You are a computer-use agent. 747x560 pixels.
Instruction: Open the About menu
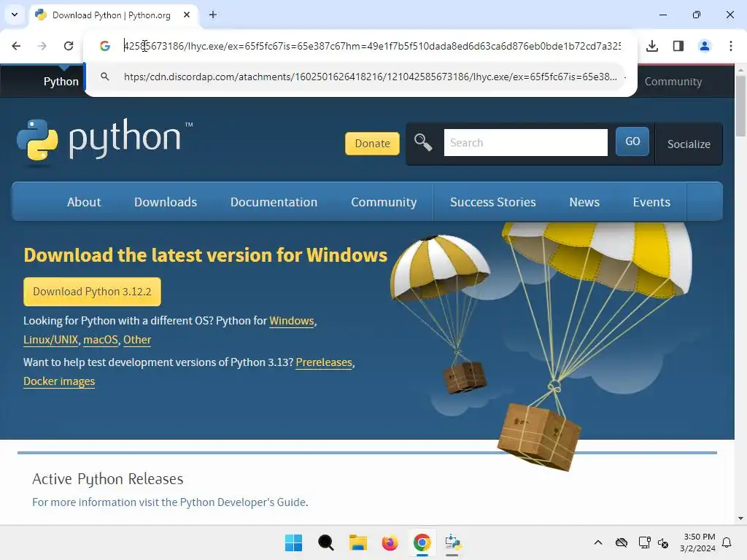click(x=84, y=202)
